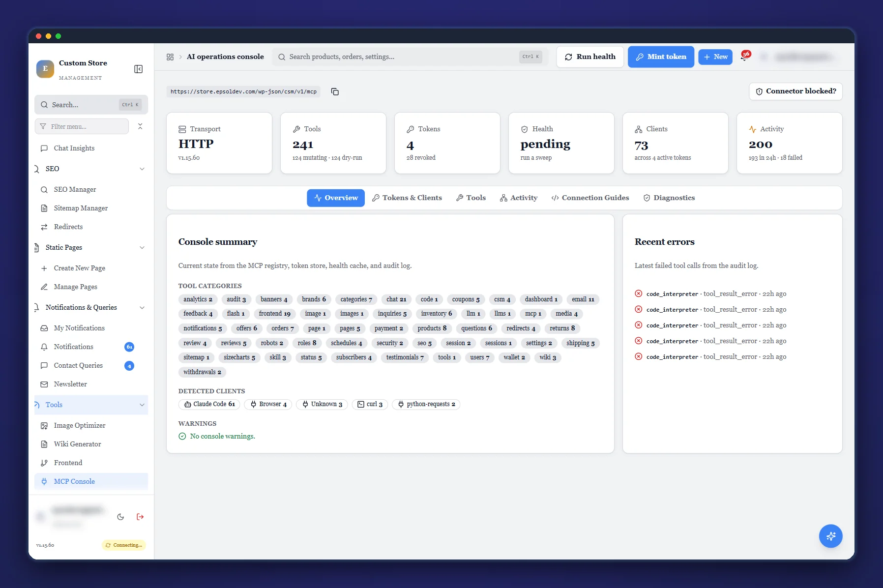The height and width of the screenshot is (588, 883).
Task: Click Connector blocked? button
Action: (x=795, y=91)
